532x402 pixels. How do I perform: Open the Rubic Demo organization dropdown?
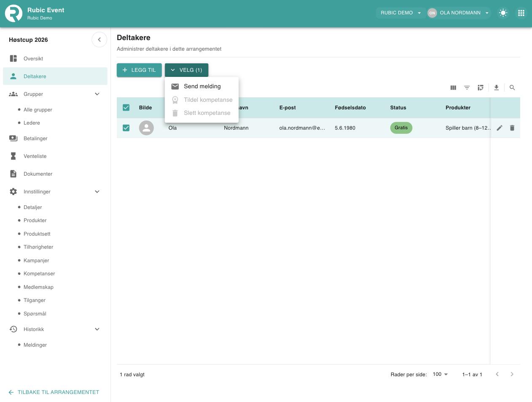click(400, 13)
